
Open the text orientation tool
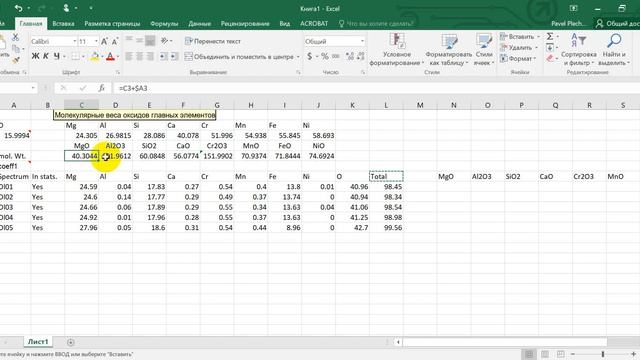coord(164,40)
